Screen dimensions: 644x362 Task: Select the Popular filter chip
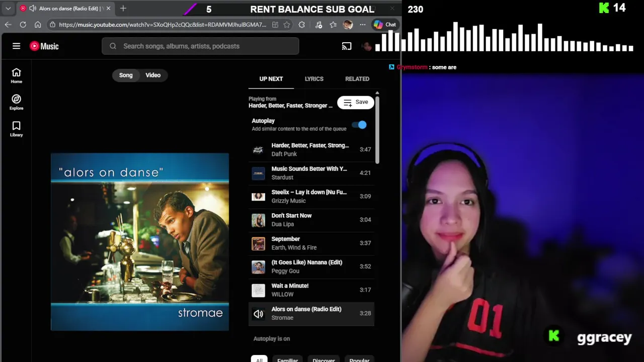pos(359,360)
